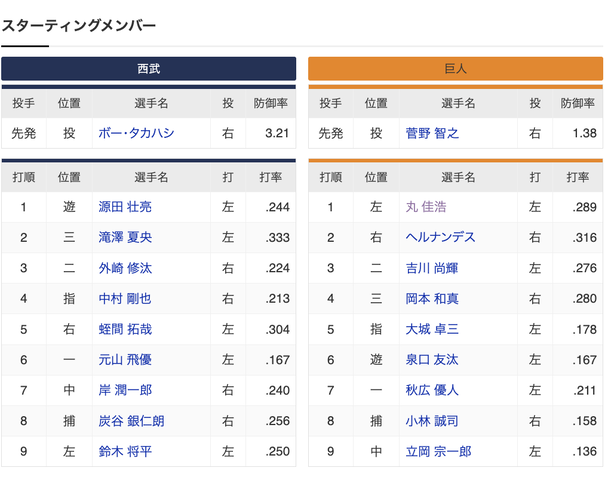Click 源田 壮亮 player name
The width and height of the screenshot is (608, 480).
(125, 207)
